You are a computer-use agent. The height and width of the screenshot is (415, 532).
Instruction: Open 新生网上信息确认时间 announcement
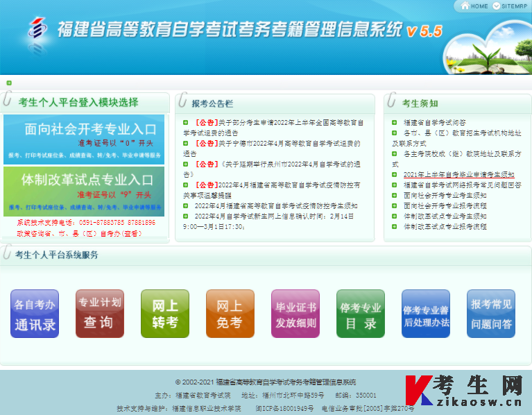pyautogui.click(x=268, y=221)
